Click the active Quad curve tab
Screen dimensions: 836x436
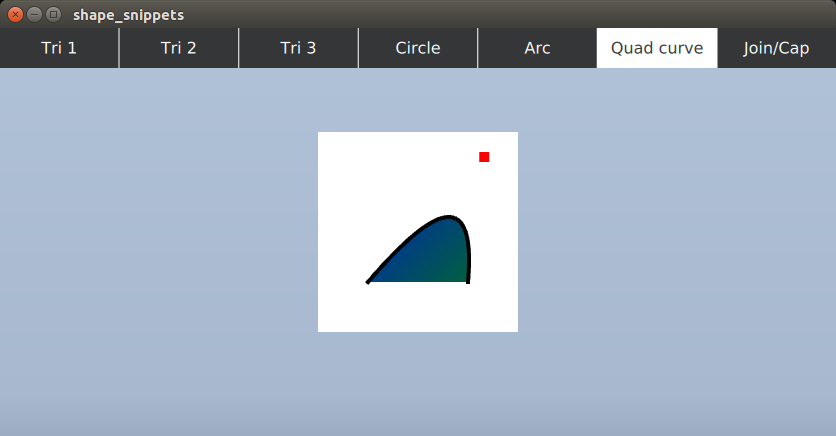click(656, 48)
